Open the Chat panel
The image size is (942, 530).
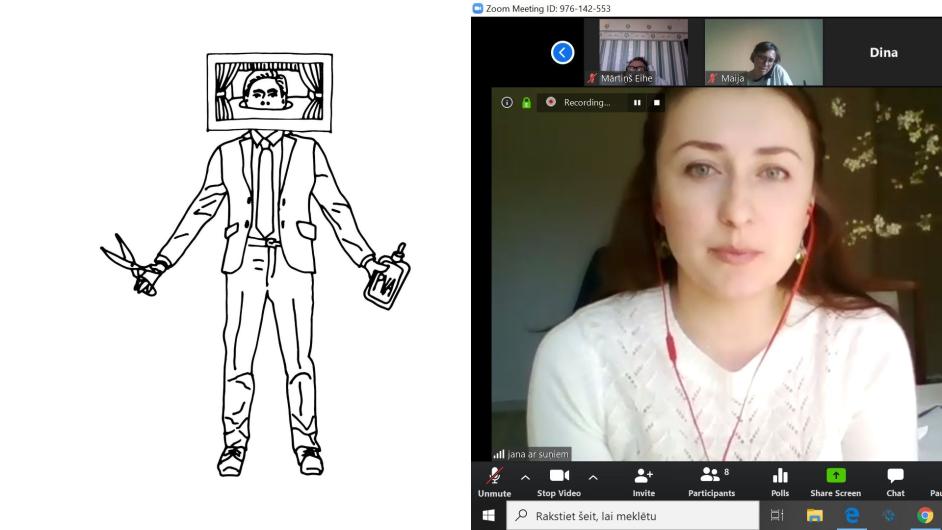tap(895, 479)
